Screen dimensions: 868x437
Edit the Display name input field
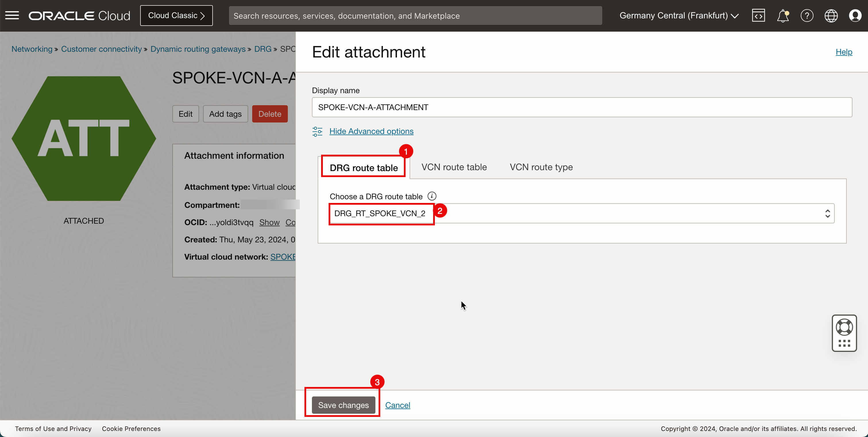[x=582, y=107]
